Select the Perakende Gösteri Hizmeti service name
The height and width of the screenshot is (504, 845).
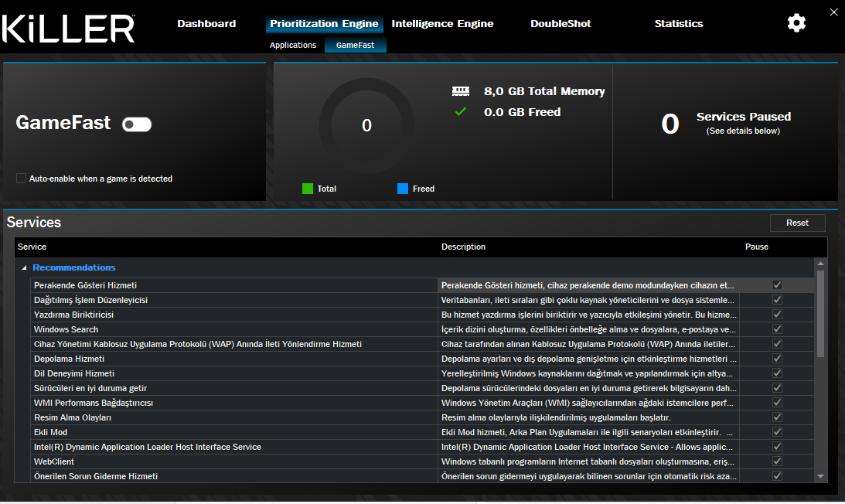point(85,286)
